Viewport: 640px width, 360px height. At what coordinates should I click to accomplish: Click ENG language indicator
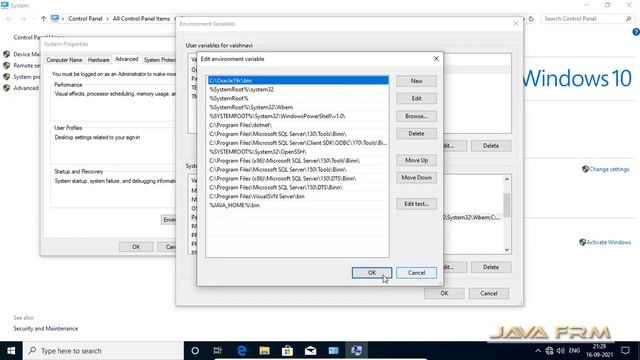[574, 351]
